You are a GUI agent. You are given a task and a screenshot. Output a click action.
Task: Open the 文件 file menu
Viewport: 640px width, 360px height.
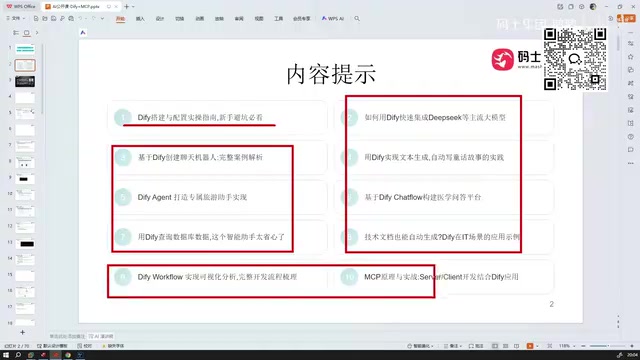pyautogui.click(x=15, y=18)
